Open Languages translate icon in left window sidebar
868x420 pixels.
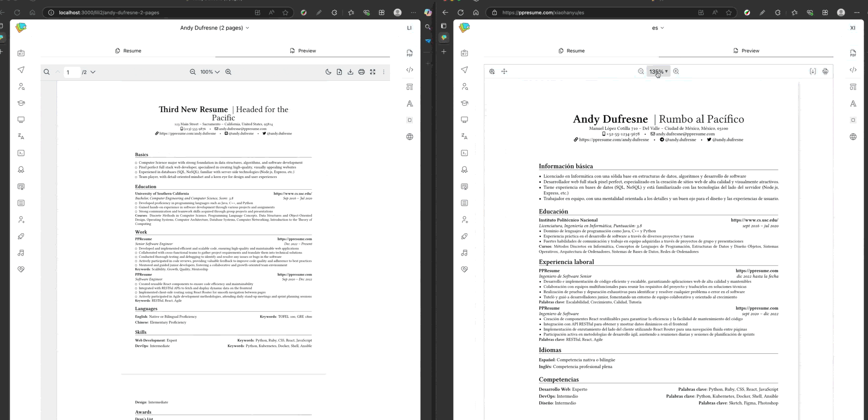pos(21,136)
